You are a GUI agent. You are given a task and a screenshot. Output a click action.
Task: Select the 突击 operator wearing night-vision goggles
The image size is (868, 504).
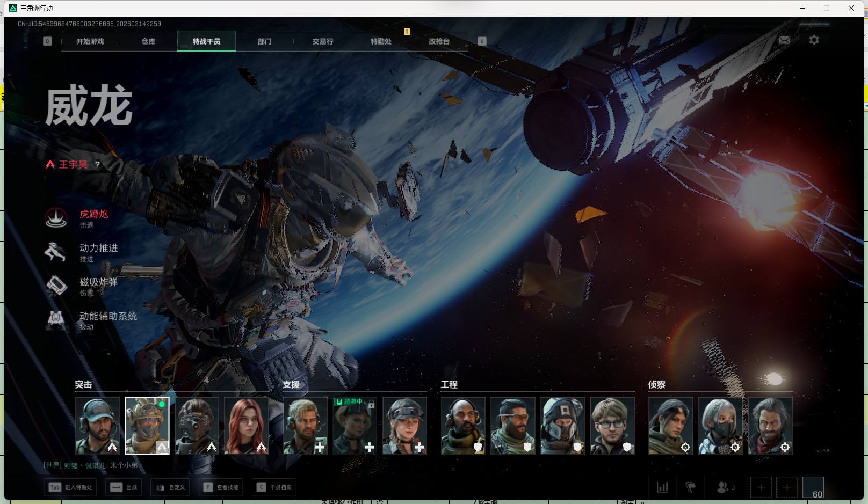point(197,426)
